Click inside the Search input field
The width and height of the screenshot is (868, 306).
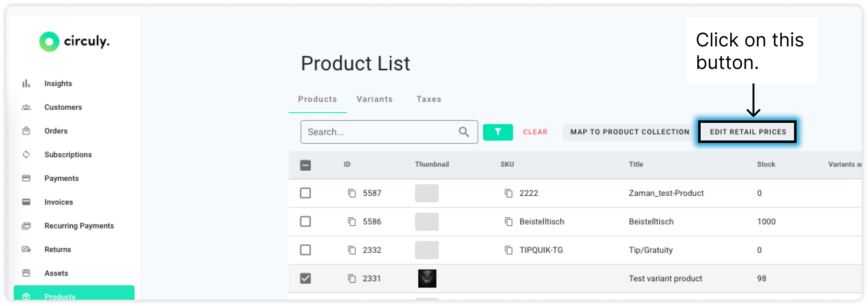(x=389, y=132)
